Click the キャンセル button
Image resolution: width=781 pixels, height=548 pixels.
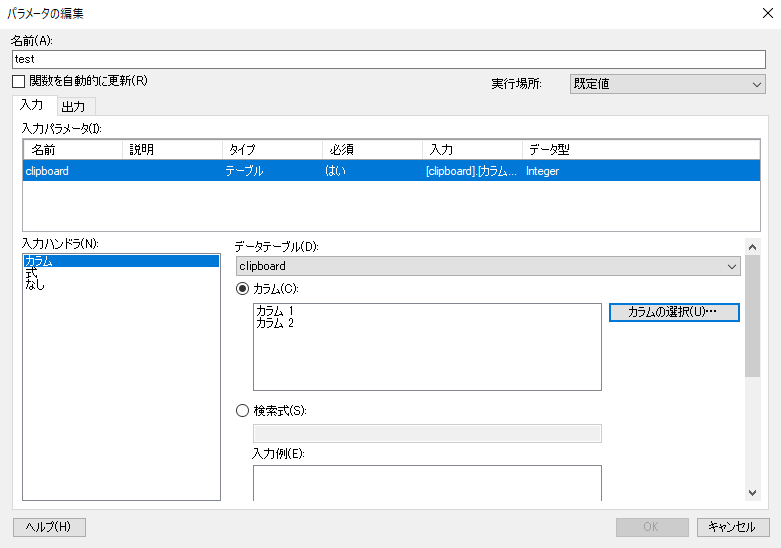tap(733, 527)
